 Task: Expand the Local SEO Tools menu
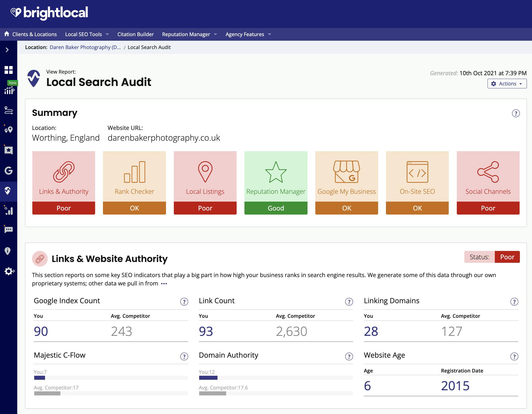[87, 34]
